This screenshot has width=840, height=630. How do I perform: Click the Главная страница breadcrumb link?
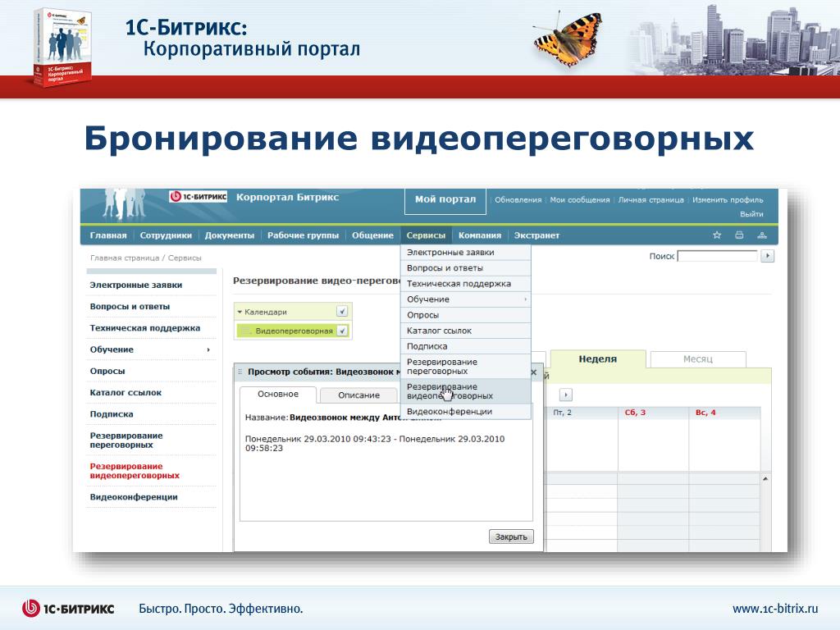click(125, 258)
